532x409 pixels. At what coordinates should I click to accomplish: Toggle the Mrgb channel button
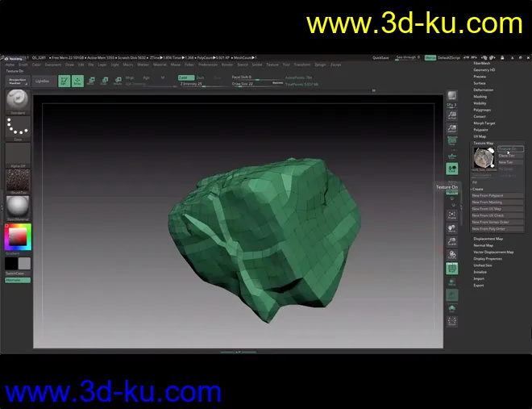click(130, 77)
